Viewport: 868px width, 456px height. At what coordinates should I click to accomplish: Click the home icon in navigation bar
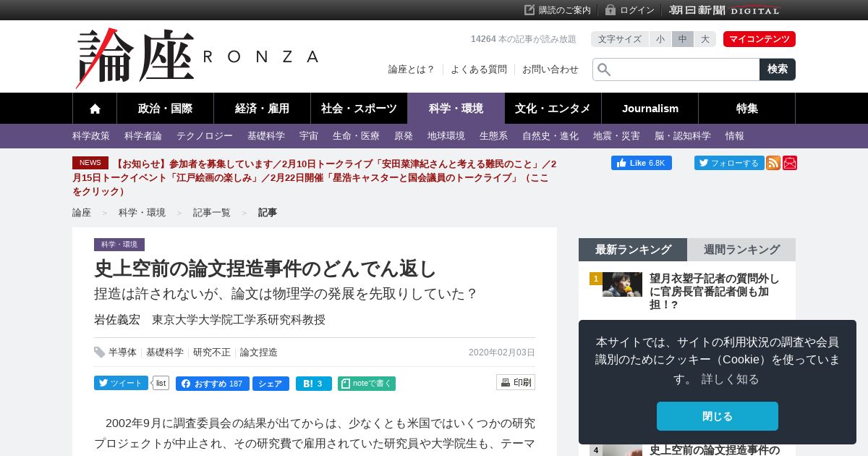(x=95, y=109)
